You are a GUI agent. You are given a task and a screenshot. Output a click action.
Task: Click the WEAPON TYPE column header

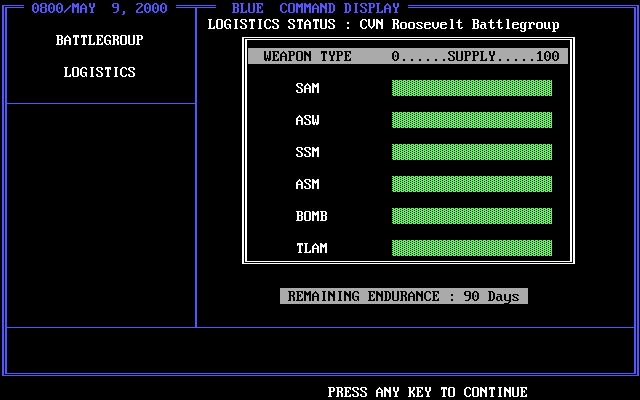click(x=307, y=56)
